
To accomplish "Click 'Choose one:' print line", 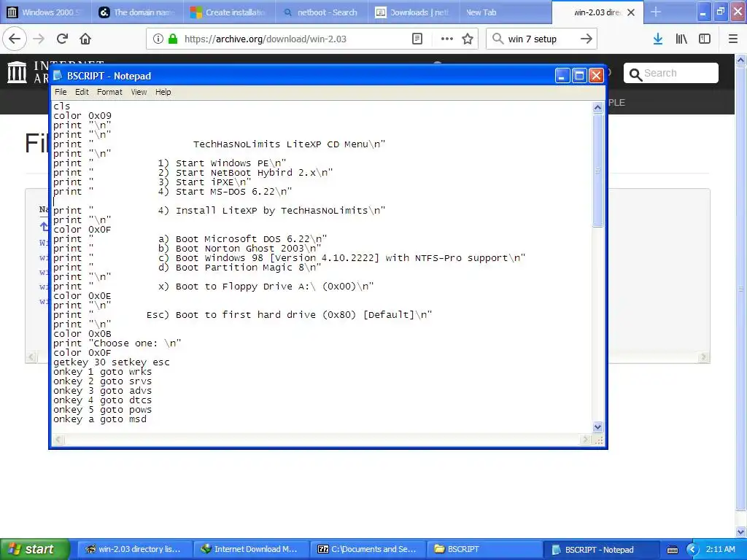I will pyautogui.click(x=117, y=343).
